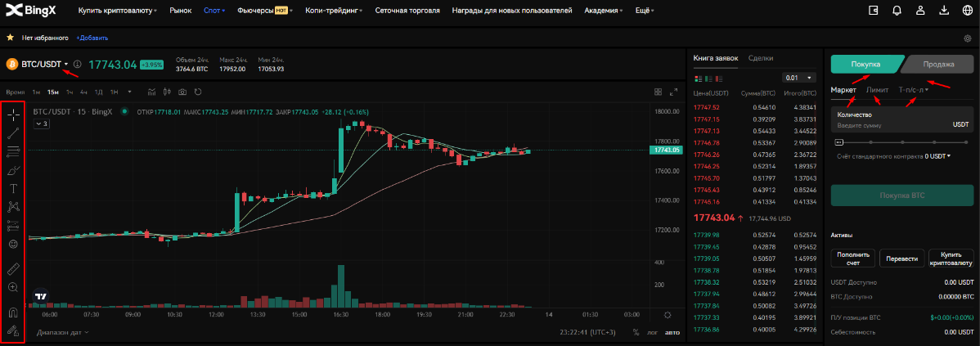Show combined buy and sell order book view
This screenshot has height=346, width=980.
click(698, 78)
